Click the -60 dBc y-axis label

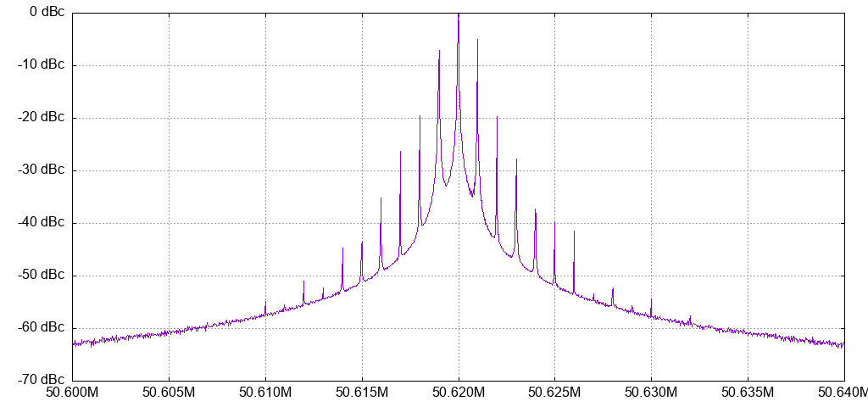pyautogui.click(x=42, y=328)
